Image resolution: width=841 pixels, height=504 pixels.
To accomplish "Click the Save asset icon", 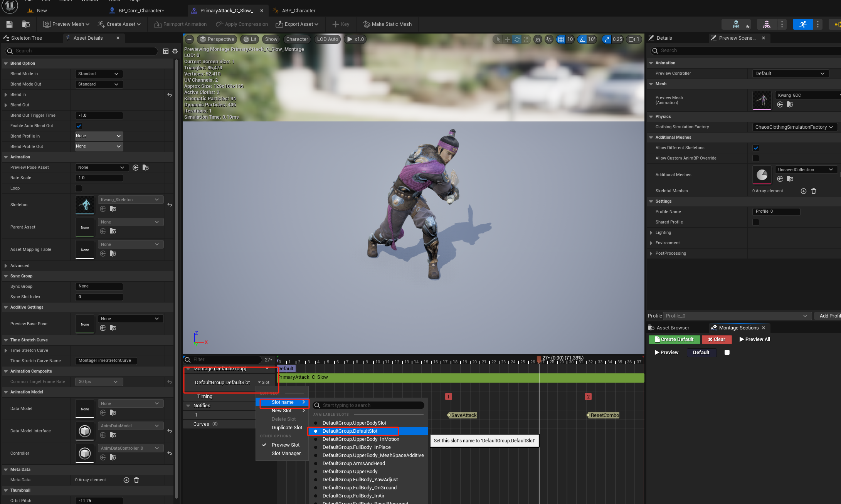I will 9,24.
